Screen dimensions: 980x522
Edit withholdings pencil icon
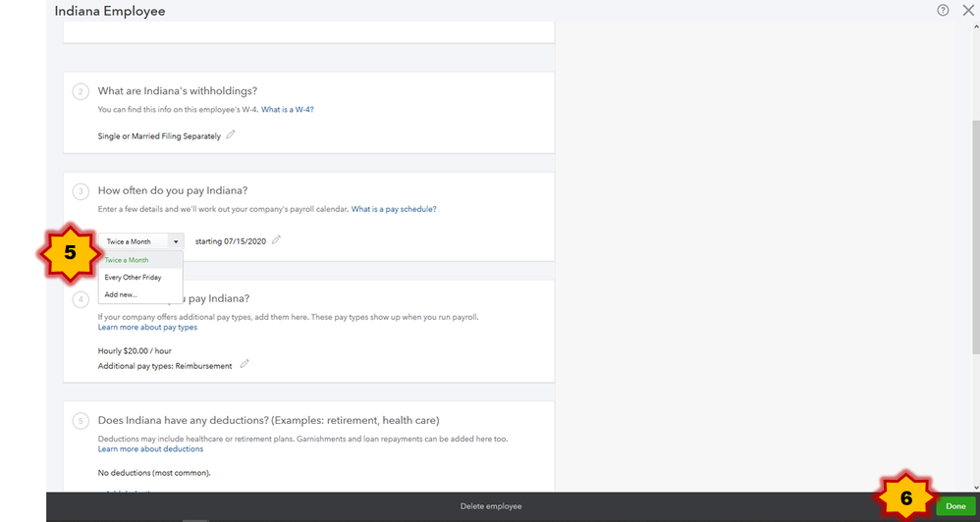click(x=231, y=134)
